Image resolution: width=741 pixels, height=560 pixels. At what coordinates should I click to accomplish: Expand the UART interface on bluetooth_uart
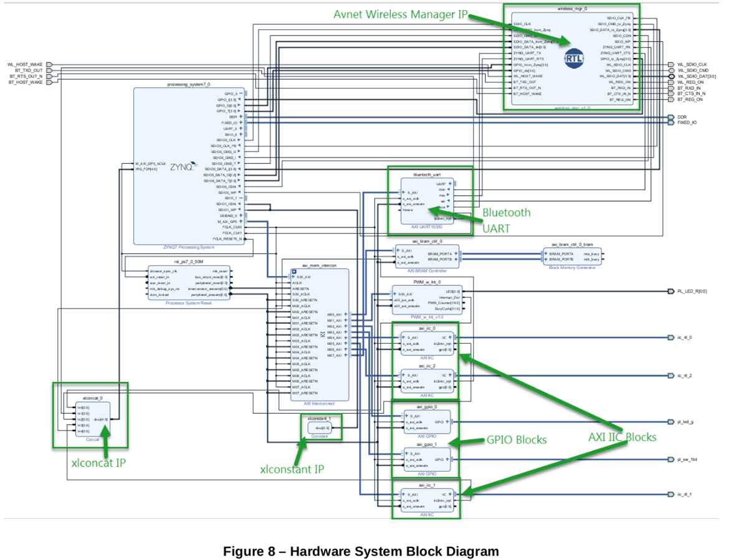[450, 184]
